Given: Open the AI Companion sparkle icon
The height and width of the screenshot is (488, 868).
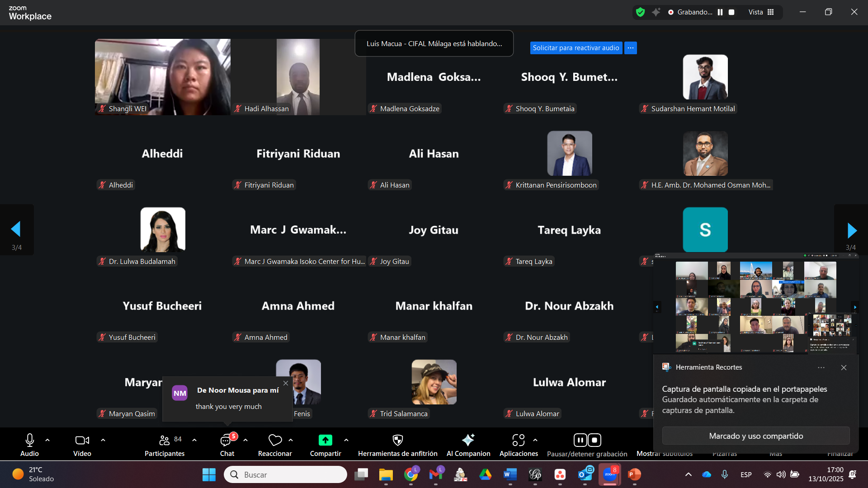Looking at the screenshot, I should (x=468, y=440).
